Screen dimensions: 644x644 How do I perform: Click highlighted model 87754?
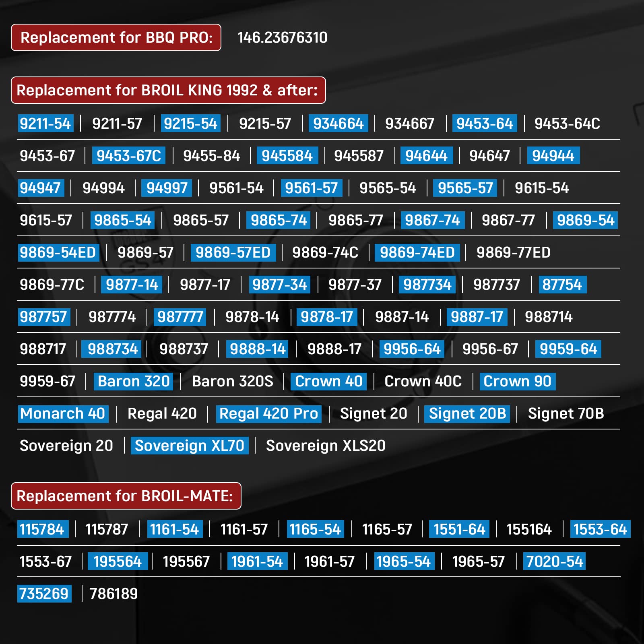pos(562,285)
